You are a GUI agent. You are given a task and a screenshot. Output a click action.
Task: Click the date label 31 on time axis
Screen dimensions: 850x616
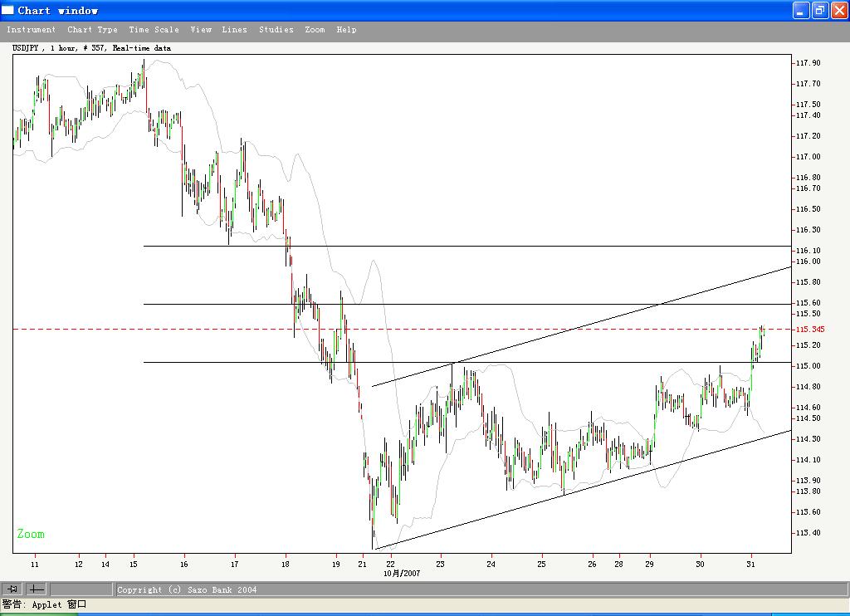[750, 564]
